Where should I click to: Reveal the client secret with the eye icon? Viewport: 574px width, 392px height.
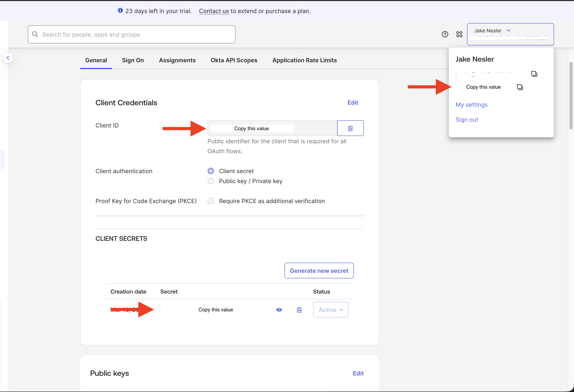(x=279, y=310)
